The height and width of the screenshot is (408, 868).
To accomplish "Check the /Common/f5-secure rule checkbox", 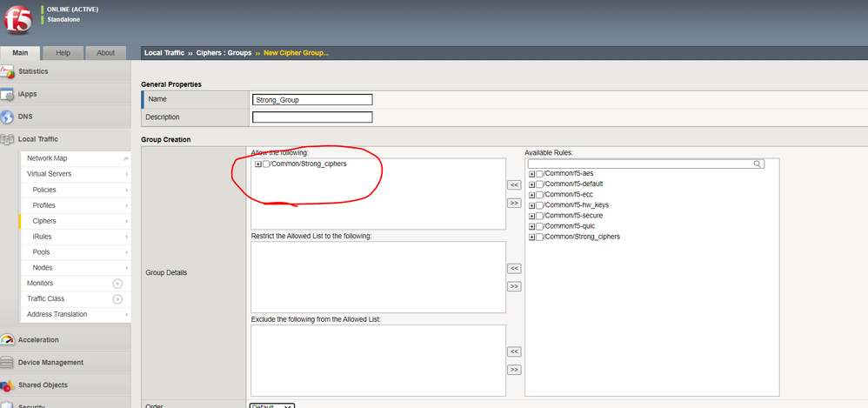I will (x=540, y=216).
